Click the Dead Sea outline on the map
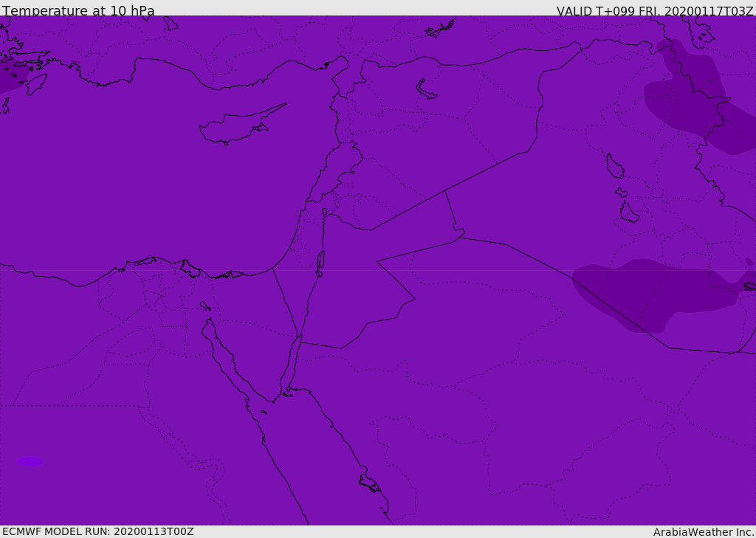 [x=320, y=263]
